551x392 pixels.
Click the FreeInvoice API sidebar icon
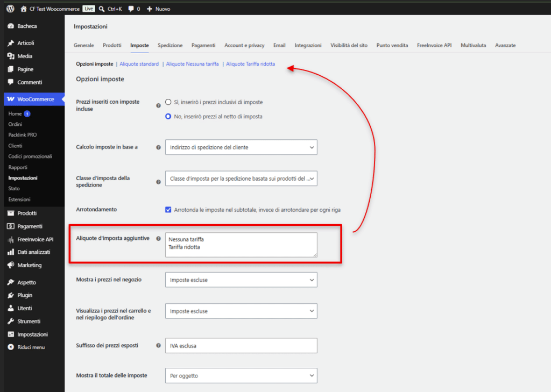click(11, 240)
